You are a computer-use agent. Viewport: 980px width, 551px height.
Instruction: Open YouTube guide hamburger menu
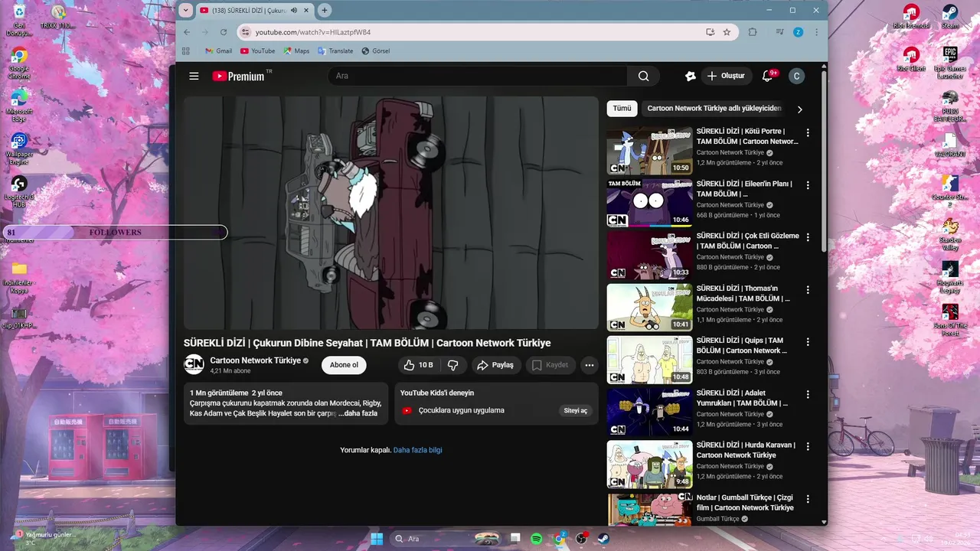194,76
